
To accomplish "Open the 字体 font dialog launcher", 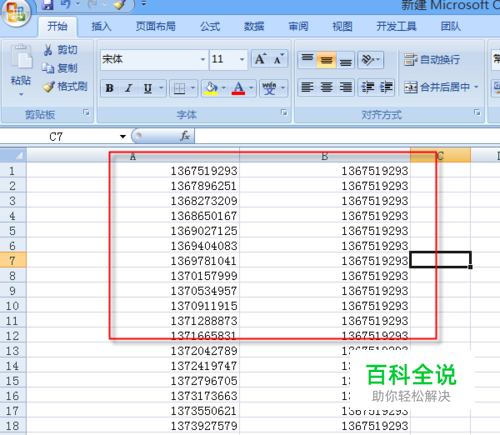I will 284,113.
